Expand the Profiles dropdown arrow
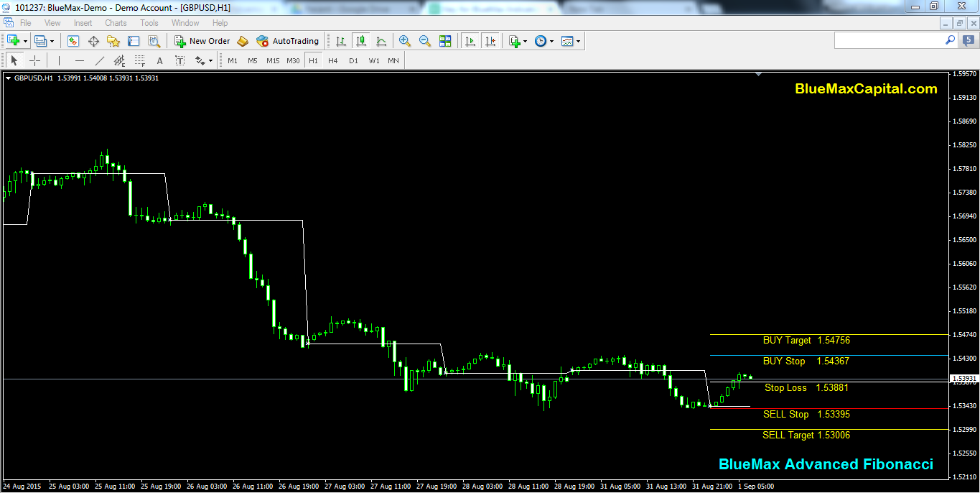Viewport: 980px width, 493px height. (52, 41)
